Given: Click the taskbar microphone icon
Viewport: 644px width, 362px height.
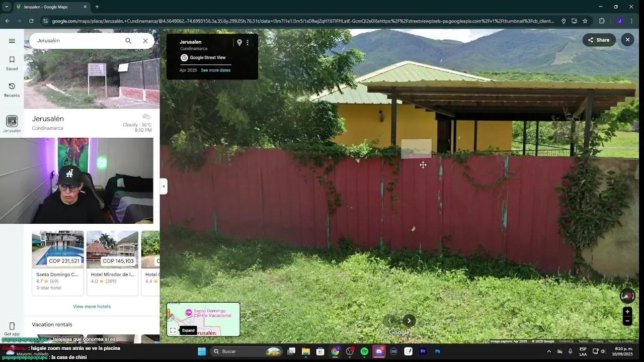Looking at the screenshot, I should [x=570, y=351].
